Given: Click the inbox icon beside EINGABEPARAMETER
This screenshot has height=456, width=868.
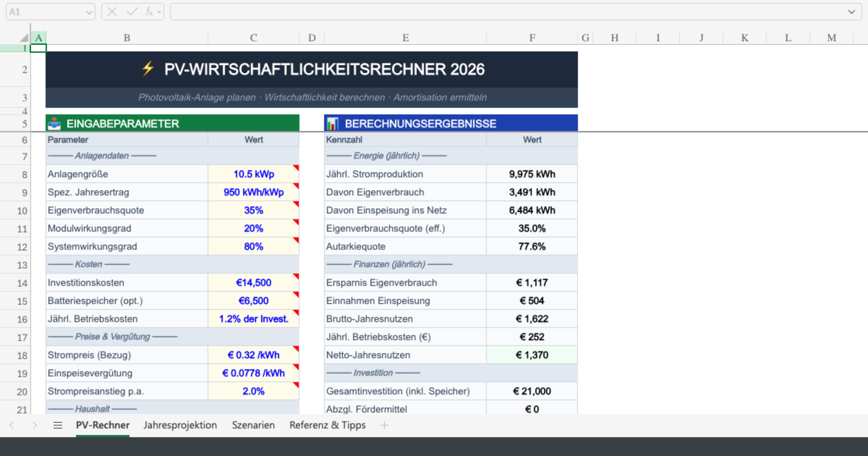Looking at the screenshot, I should (x=55, y=123).
